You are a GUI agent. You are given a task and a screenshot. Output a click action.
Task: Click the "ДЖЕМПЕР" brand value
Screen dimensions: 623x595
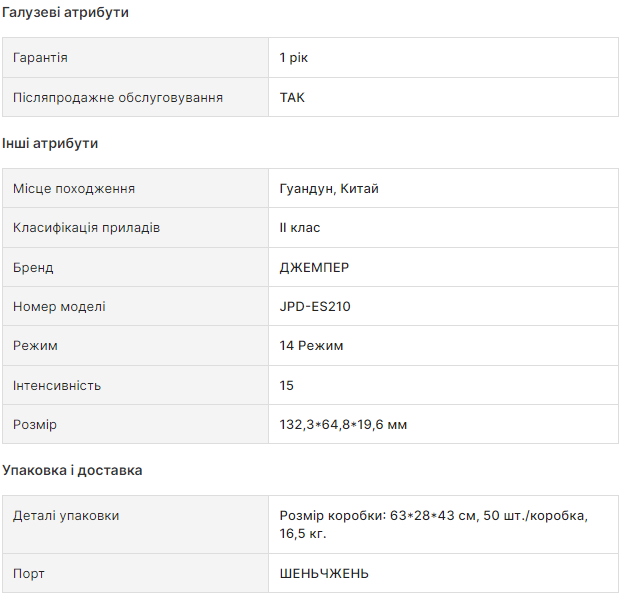coord(315,268)
